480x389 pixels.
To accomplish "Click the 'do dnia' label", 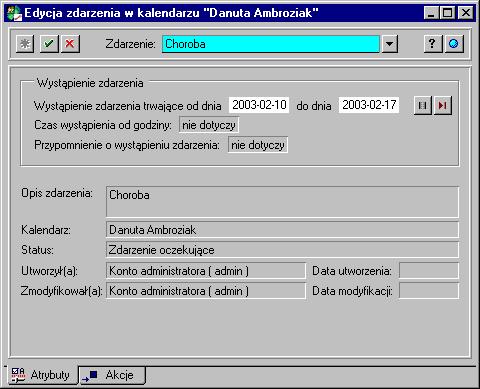I will coord(314,106).
